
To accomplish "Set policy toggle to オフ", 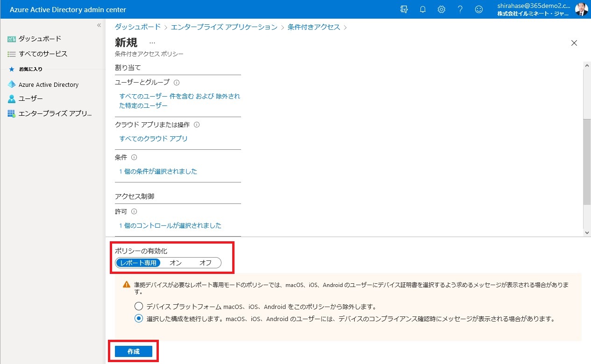I will pyautogui.click(x=205, y=263).
